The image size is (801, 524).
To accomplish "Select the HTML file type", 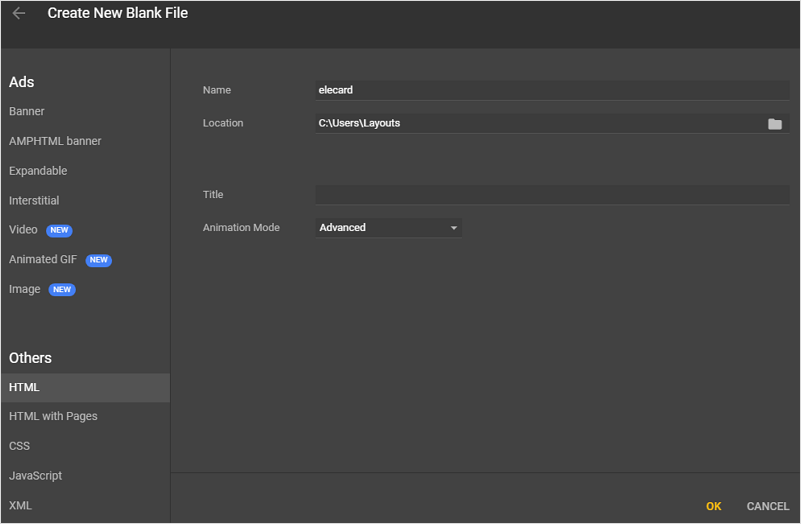I will coord(85,388).
